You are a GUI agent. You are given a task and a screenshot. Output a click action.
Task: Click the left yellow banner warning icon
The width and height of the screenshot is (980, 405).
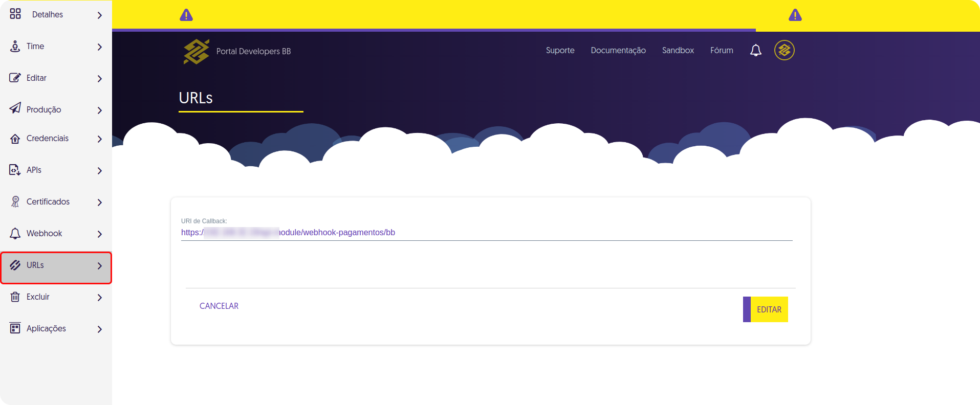tap(186, 15)
